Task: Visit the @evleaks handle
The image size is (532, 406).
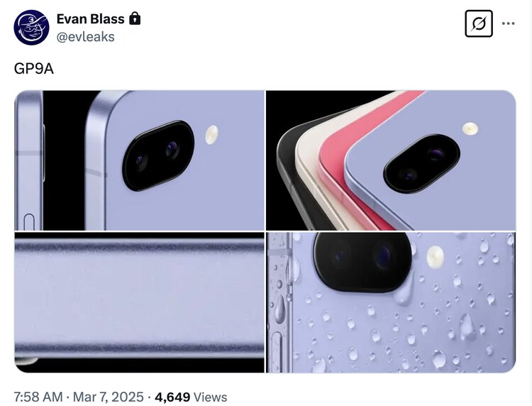Action: point(86,37)
